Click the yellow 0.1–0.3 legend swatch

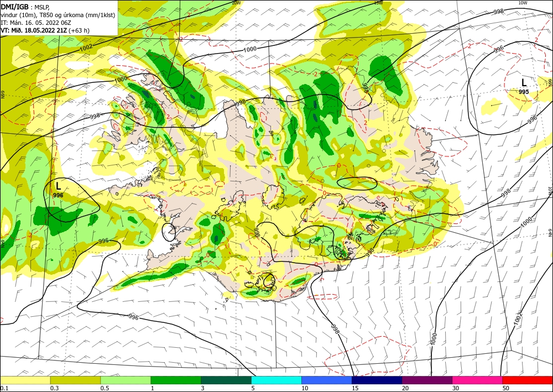[25, 380]
